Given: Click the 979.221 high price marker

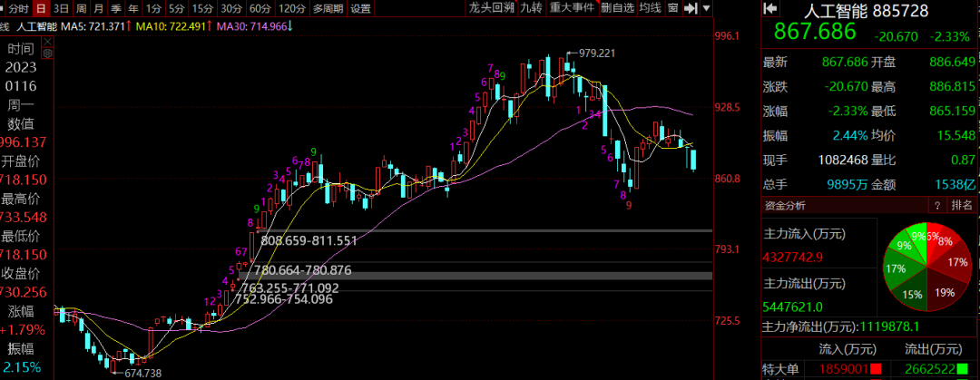Looking at the screenshot, I should (597, 54).
